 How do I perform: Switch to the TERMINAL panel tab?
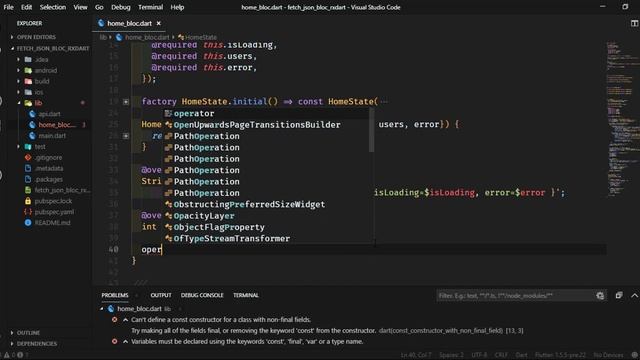coord(246,295)
